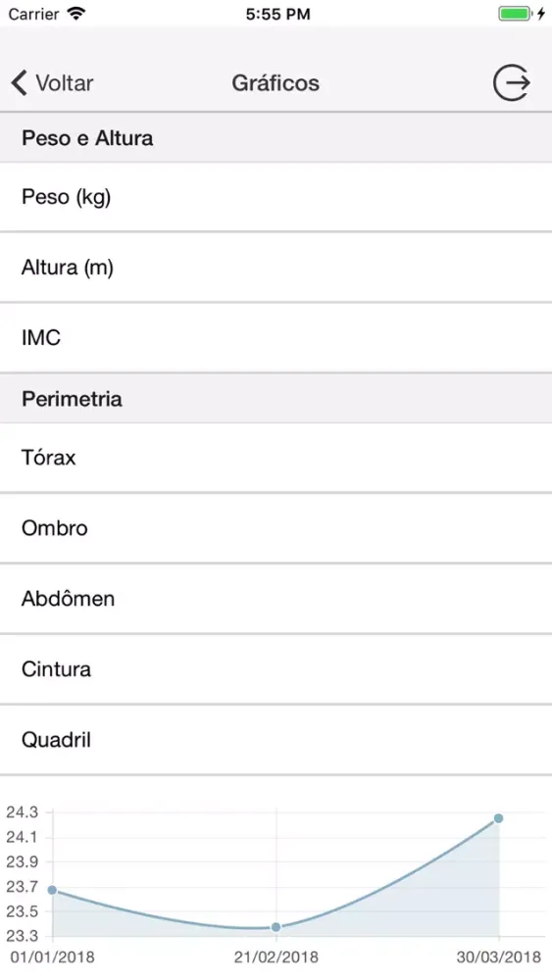Choose the Ombro measurement row
This screenshot has height=980, width=552.
pos(276,528)
